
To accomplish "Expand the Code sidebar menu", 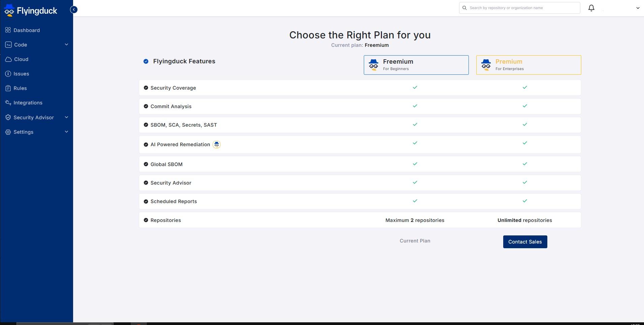I will tap(66, 44).
